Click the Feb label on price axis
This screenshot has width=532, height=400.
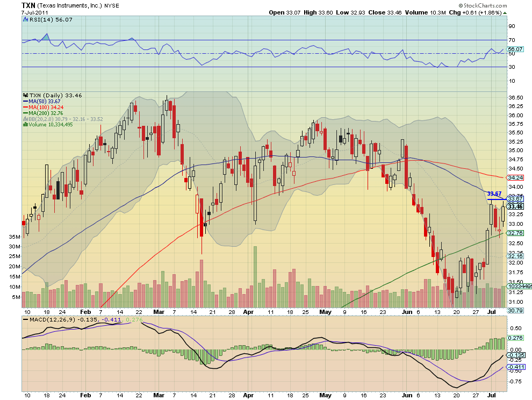point(85,312)
